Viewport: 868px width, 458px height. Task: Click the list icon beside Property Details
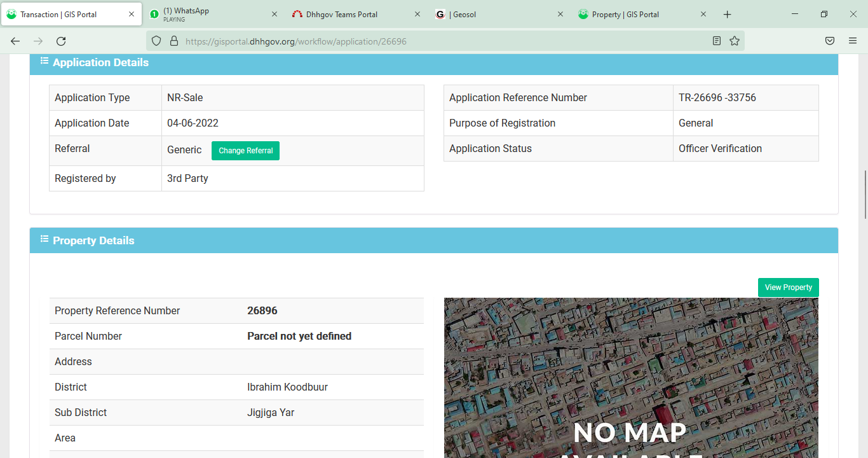point(44,239)
